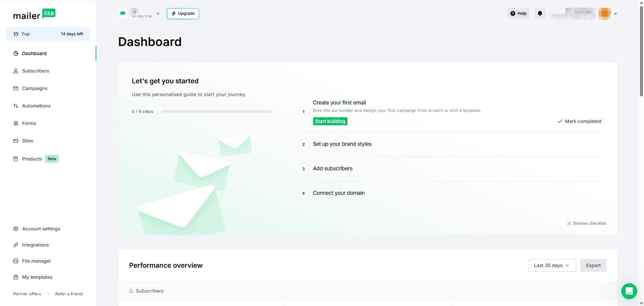The width and height of the screenshot is (644, 306).
Task: Click the 0 / 4 steps progress bar
Action: 216,112
